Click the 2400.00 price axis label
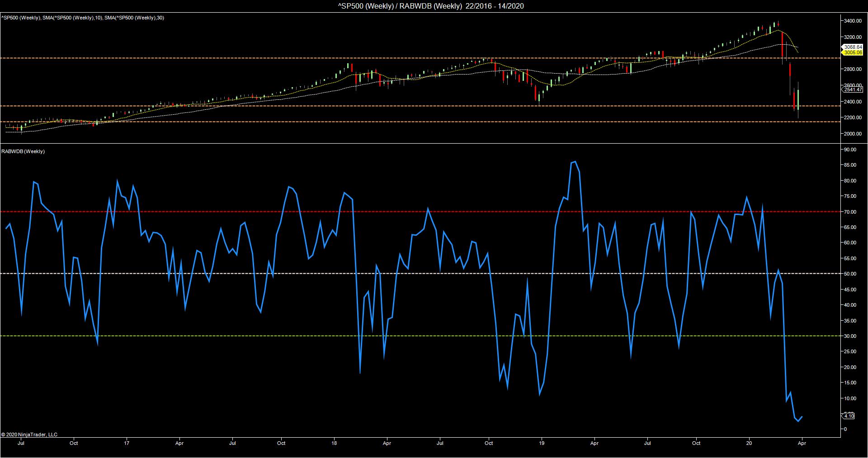The width and height of the screenshot is (868, 458). 852,102
